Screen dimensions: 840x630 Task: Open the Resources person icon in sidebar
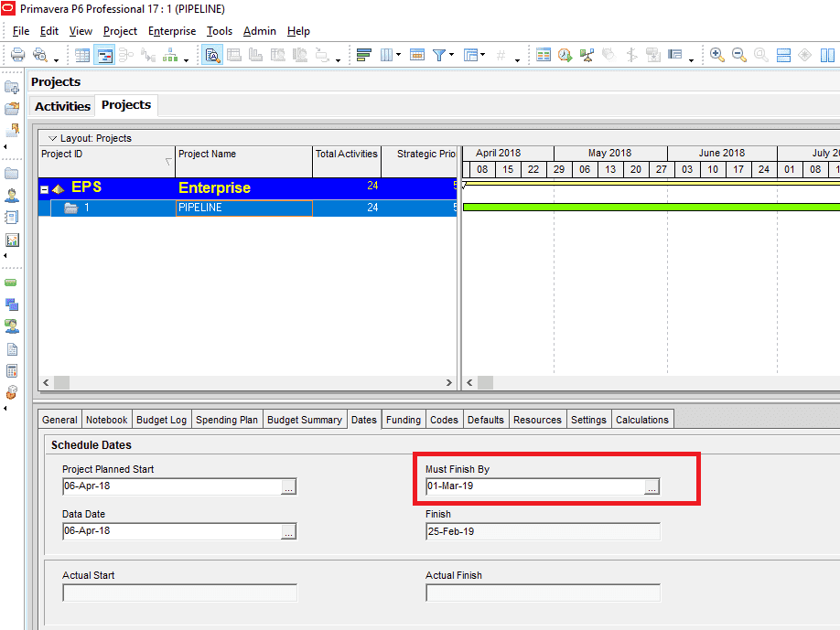pos(12,196)
